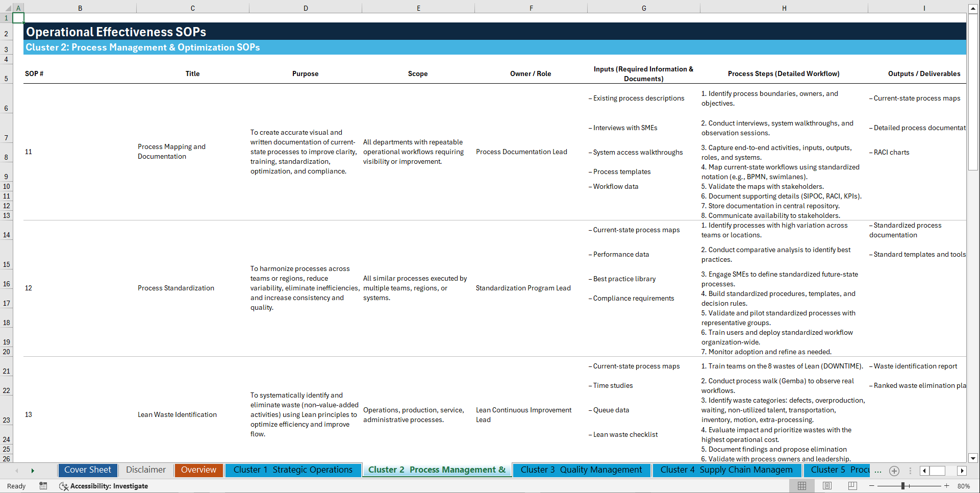980x493 pixels.
Task: Select the Page Break Preview icon
Action: (852, 486)
